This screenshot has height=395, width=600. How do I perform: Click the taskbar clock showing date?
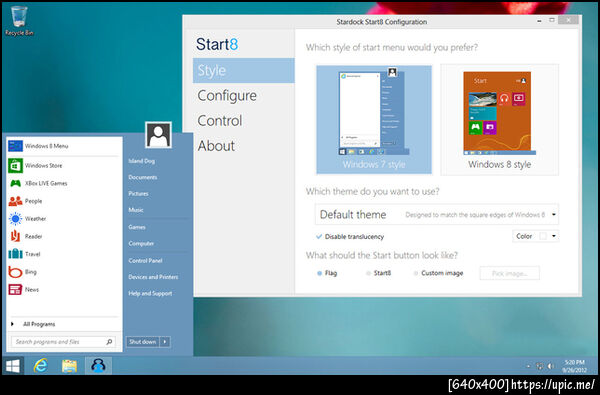574,366
